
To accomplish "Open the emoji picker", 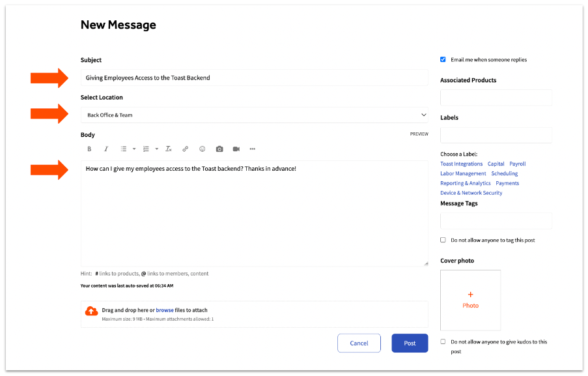I will click(203, 149).
